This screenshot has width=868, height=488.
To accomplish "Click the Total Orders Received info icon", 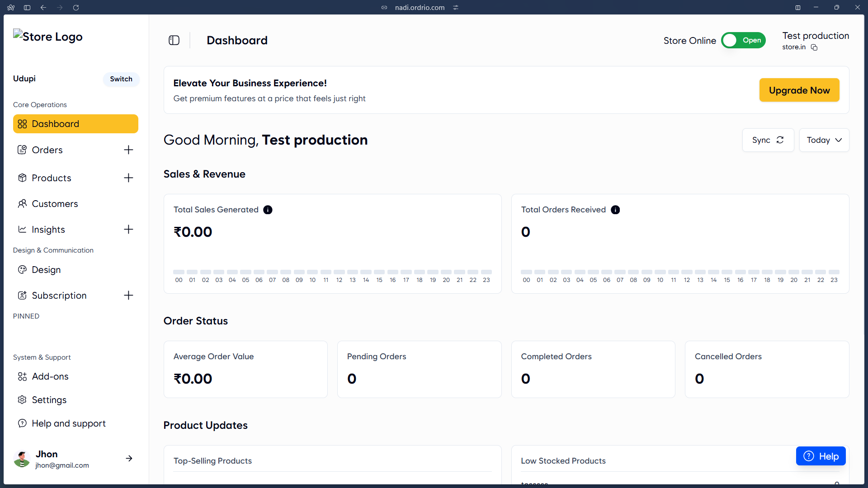I will 615,210.
